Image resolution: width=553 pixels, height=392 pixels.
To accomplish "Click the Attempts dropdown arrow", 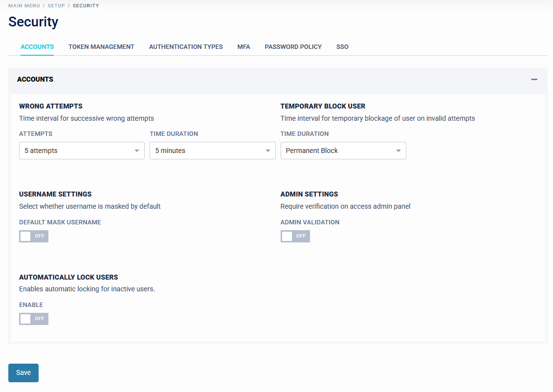I will click(x=137, y=151).
